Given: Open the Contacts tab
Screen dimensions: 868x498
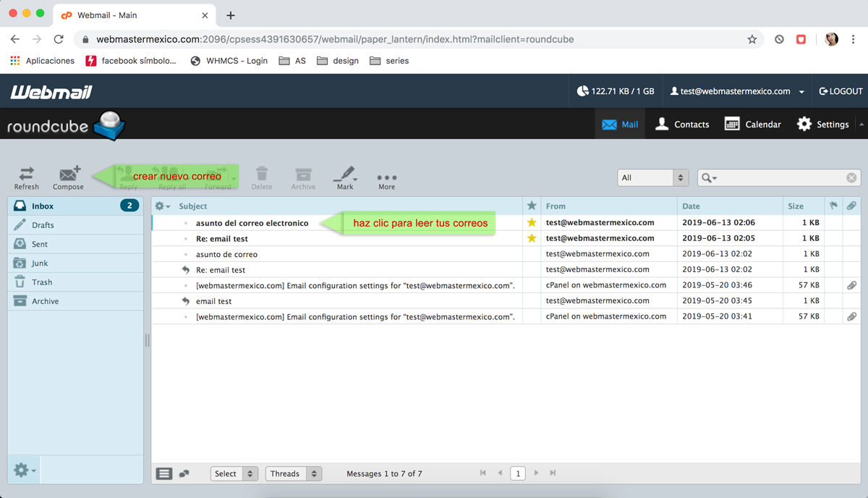Looking at the screenshot, I should click(x=681, y=124).
